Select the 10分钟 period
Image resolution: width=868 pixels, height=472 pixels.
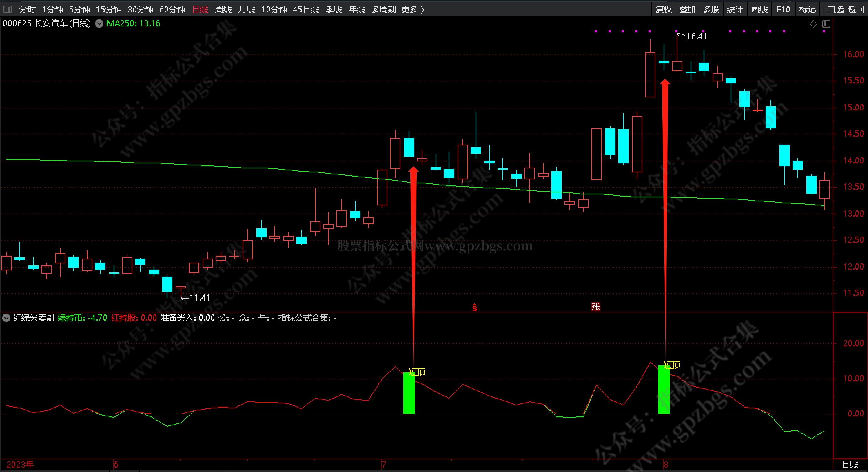point(274,9)
